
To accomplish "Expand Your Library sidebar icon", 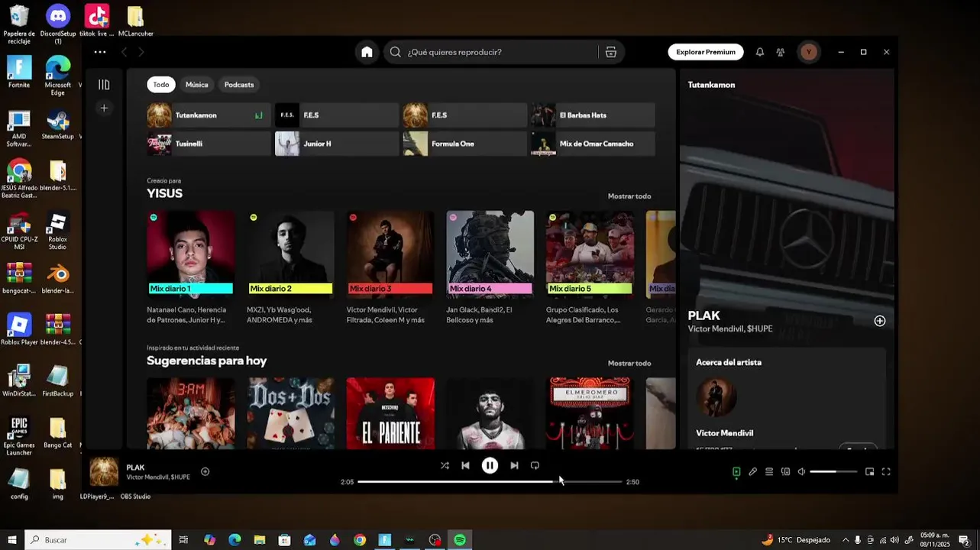I will (104, 85).
